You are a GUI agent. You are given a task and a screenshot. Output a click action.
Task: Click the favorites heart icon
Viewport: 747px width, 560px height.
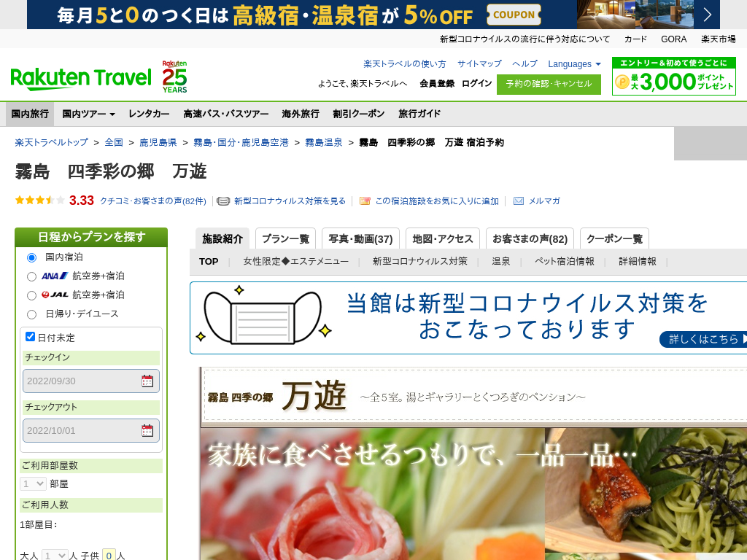click(365, 201)
